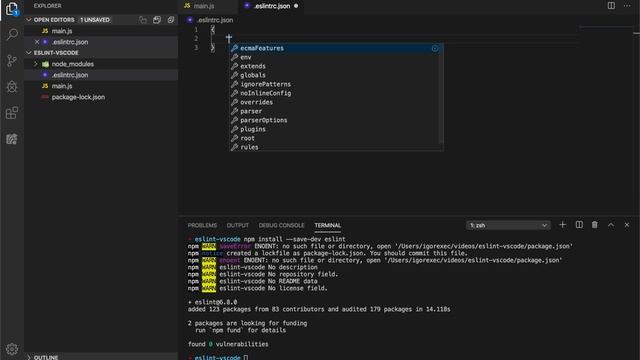The height and width of the screenshot is (360, 640).
Task: Click the suggestion list scrollbar
Action: pyautogui.click(x=441, y=94)
